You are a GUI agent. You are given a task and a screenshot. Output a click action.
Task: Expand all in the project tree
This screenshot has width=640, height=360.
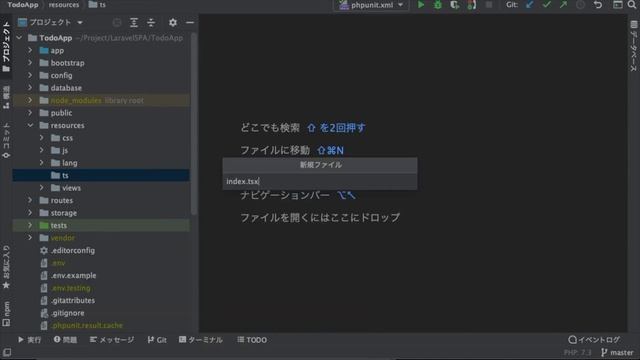[134, 22]
